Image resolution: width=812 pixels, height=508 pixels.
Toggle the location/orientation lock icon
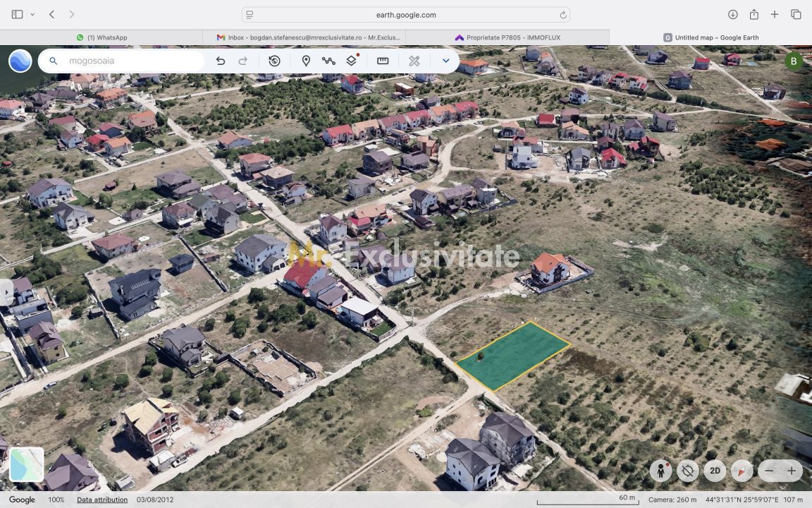tap(688, 471)
